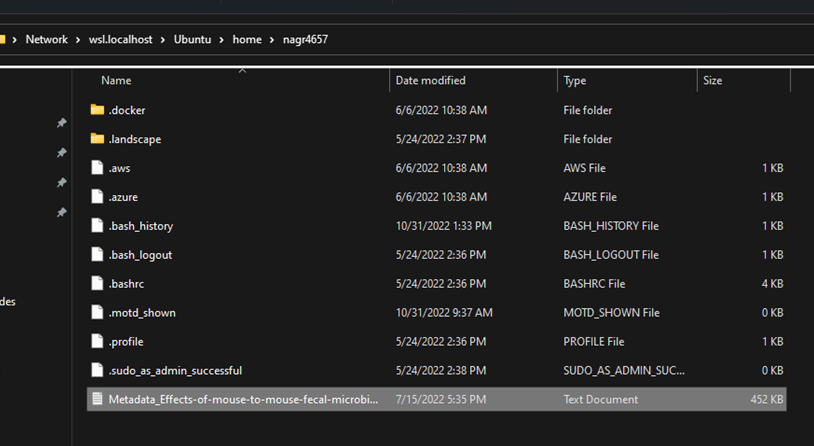Click the first pinned quick access pin icon
The height and width of the screenshot is (446, 814).
point(61,123)
